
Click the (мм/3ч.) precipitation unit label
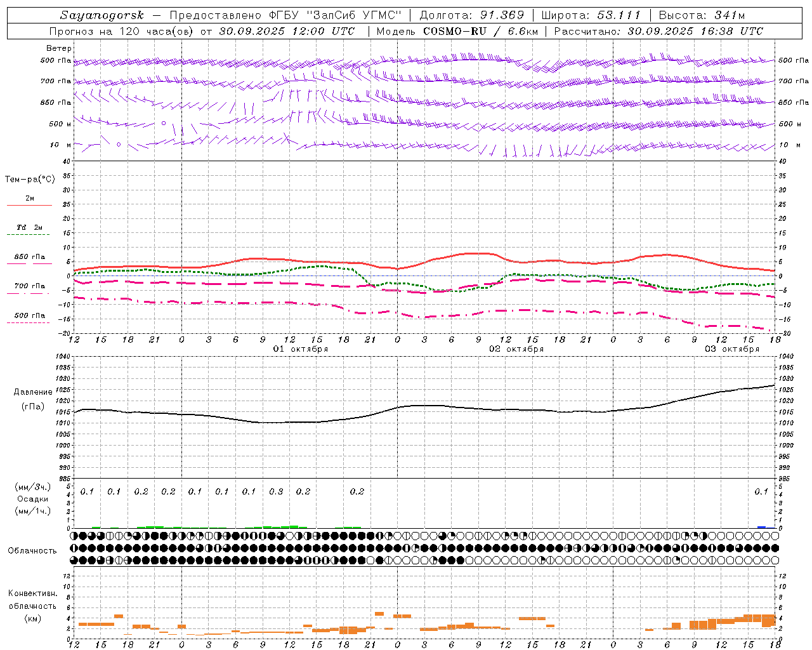[32, 487]
